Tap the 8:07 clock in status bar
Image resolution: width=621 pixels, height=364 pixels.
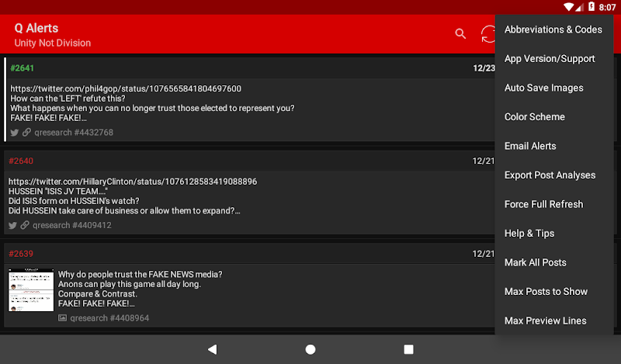click(x=607, y=7)
